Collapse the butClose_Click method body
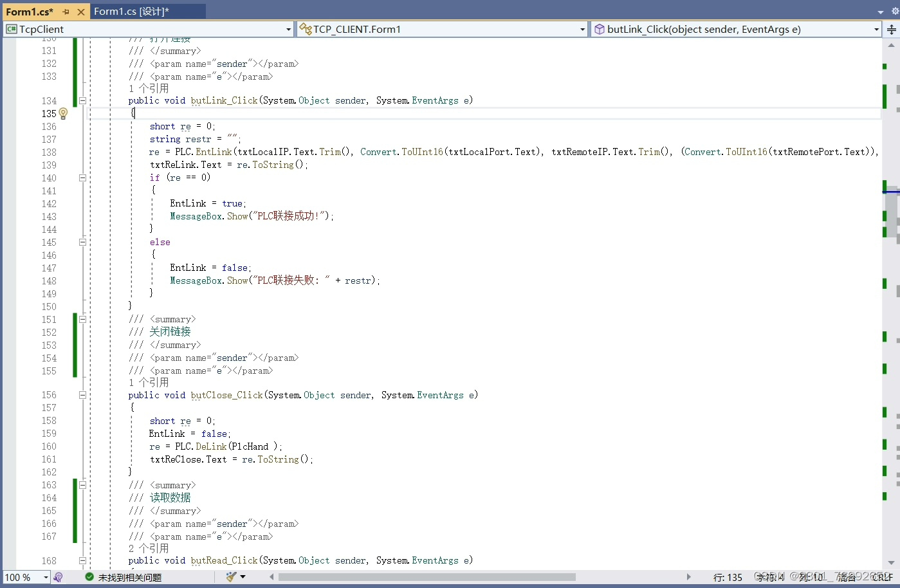900x588 pixels. click(x=82, y=395)
